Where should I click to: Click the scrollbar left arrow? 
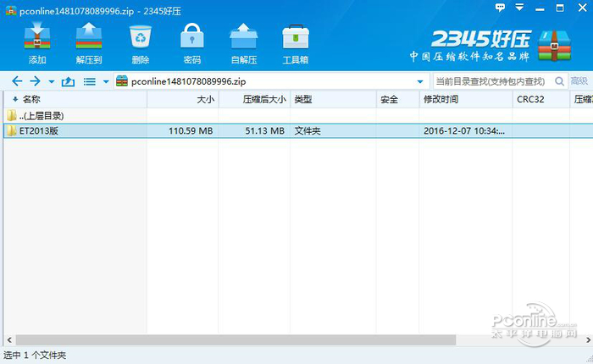coord(9,339)
